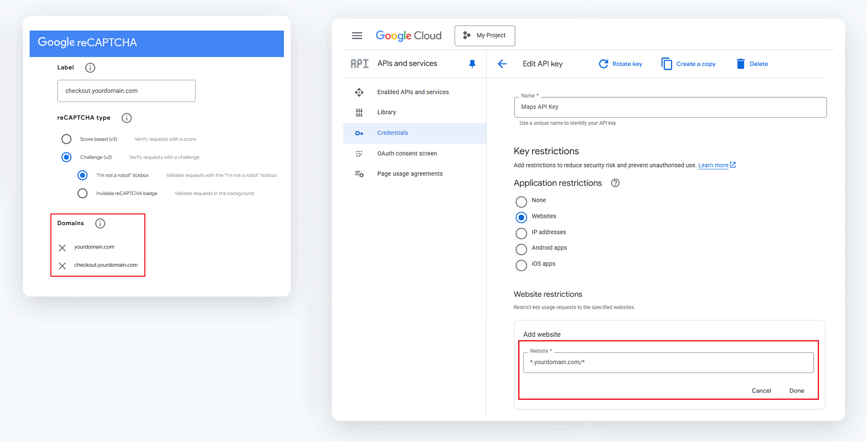The image size is (868, 442).
Task: Click the reCAPTCHA type info icon
Action: coord(126,118)
